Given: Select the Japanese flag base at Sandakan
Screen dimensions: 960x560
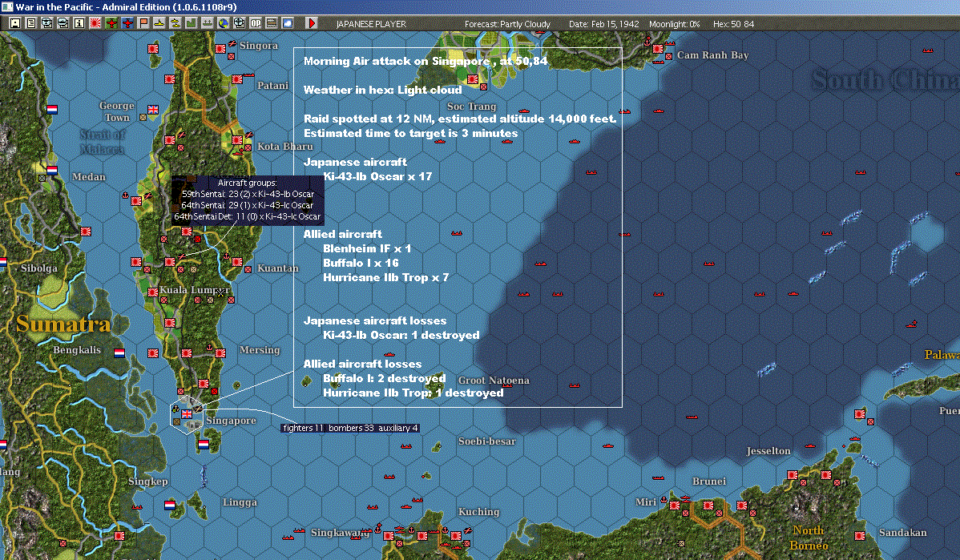Looking at the screenshot, I should pos(860,536).
